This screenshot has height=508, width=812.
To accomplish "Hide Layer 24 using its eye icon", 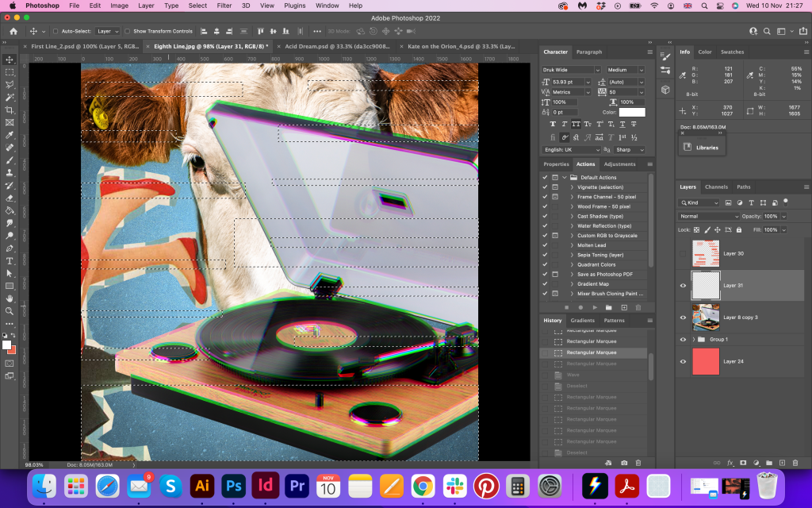I will point(683,361).
